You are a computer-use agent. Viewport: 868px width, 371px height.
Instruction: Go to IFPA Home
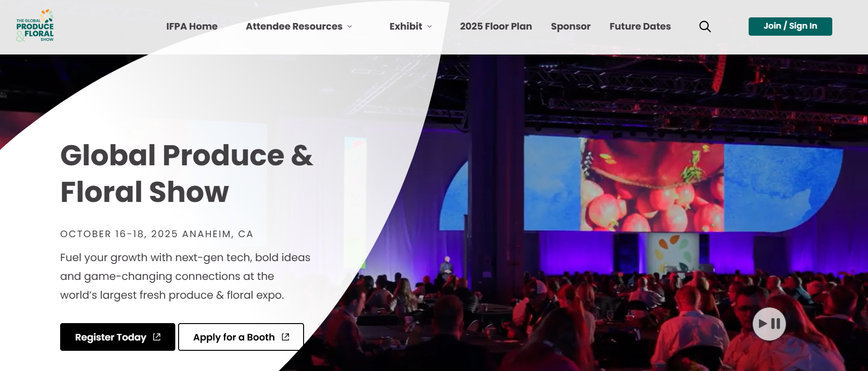tap(192, 26)
